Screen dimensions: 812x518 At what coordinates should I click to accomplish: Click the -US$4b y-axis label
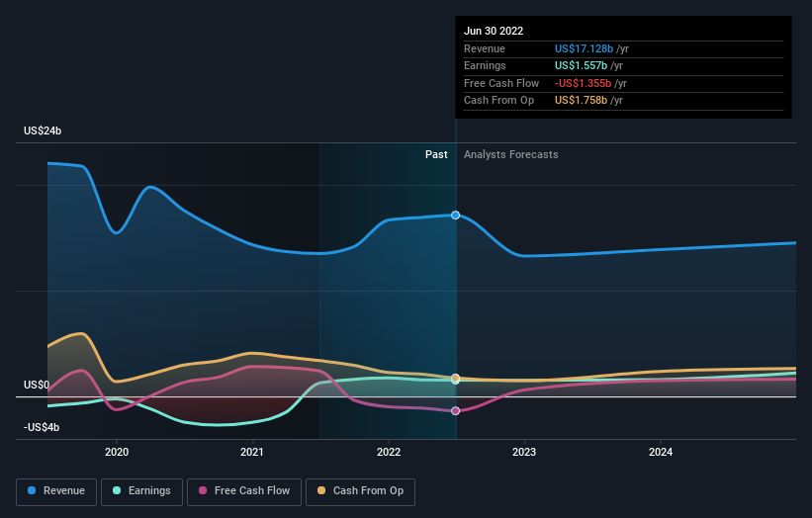[42, 427]
